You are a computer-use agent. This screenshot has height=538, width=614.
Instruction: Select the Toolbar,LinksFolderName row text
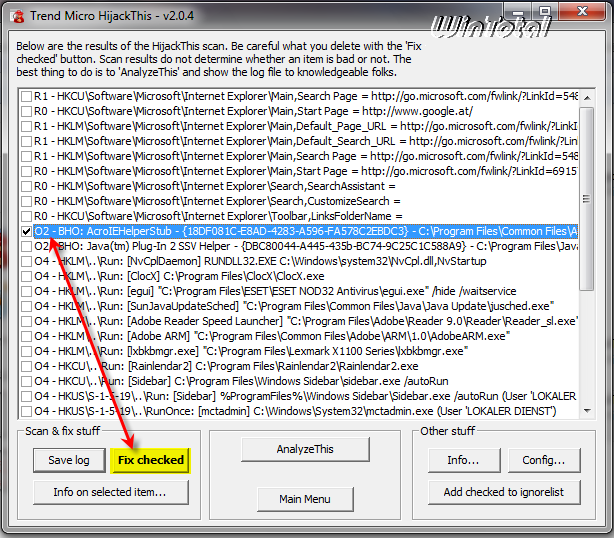218,216
